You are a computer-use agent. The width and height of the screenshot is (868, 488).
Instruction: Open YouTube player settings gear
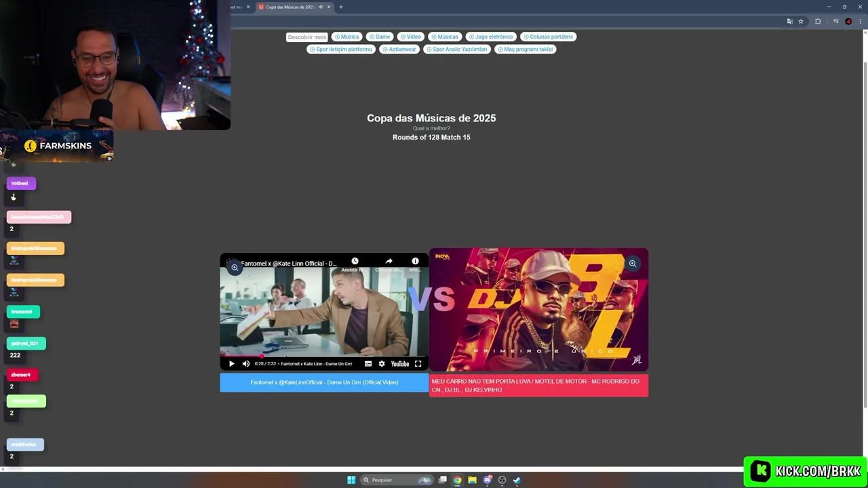point(382,364)
